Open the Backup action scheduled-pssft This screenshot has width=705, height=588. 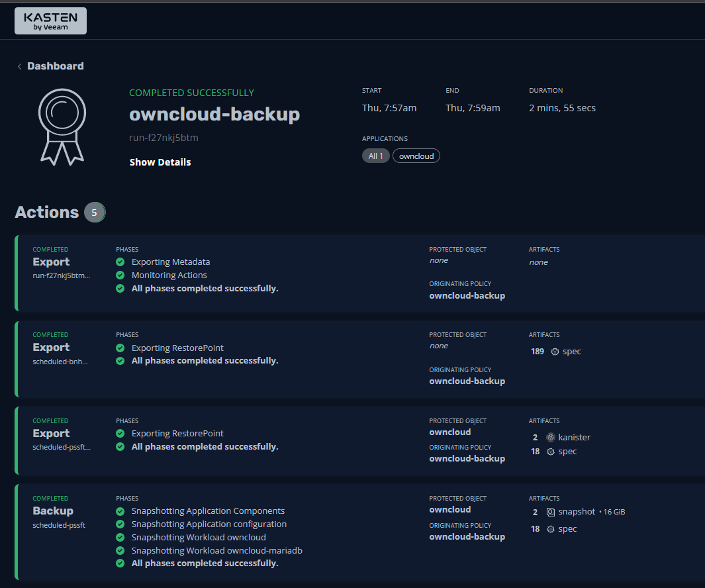pyautogui.click(x=53, y=511)
